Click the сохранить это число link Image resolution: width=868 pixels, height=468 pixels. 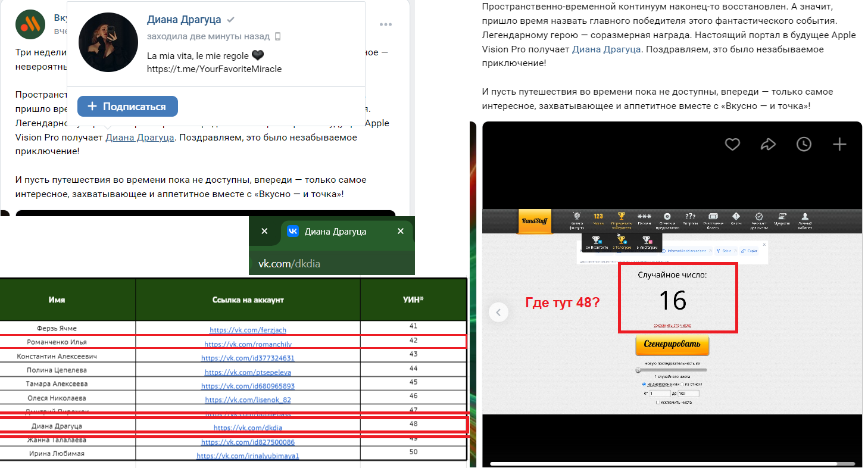pyautogui.click(x=672, y=326)
